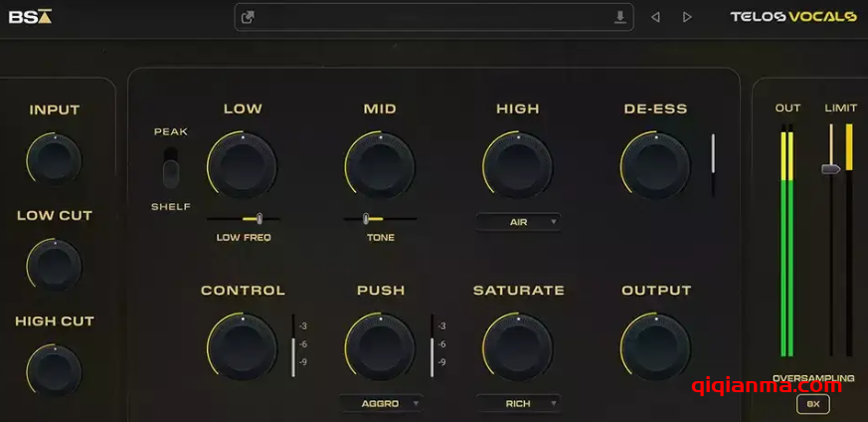Click the LOW CUT heading
This screenshot has width=868, height=422.
(55, 215)
